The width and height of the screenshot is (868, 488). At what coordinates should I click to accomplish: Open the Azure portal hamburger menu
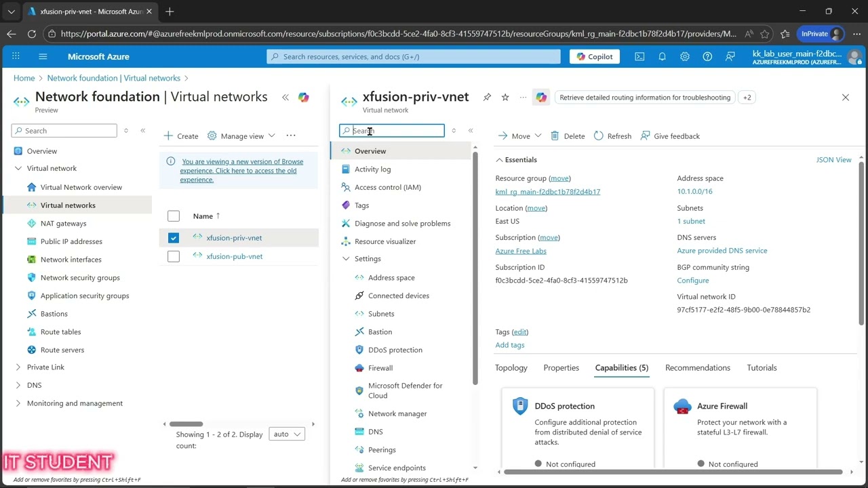coord(43,57)
